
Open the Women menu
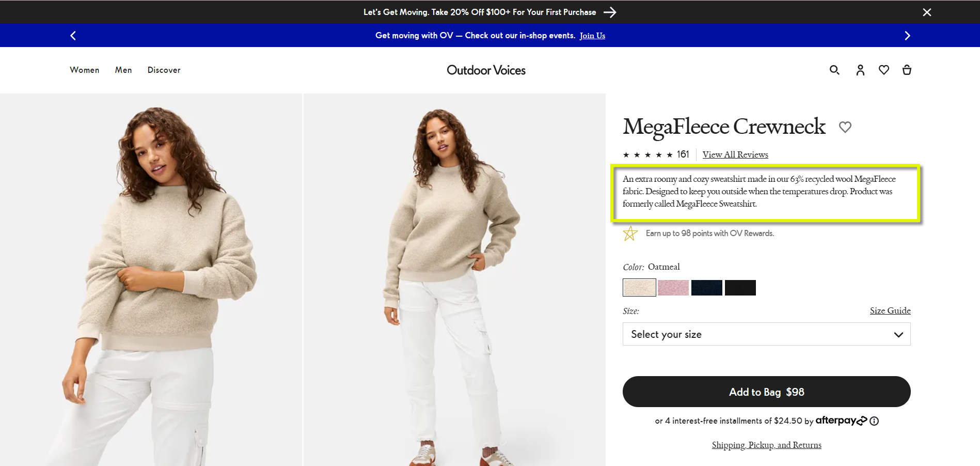click(85, 70)
